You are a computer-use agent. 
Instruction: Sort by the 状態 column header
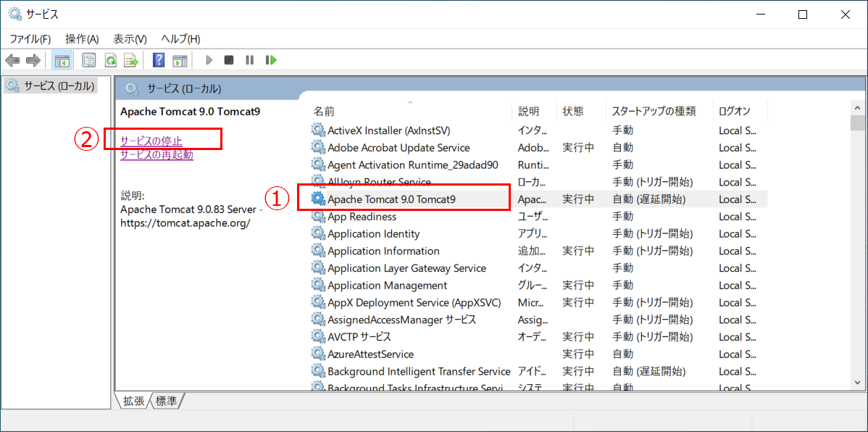pyautogui.click(x=581, y=111)
